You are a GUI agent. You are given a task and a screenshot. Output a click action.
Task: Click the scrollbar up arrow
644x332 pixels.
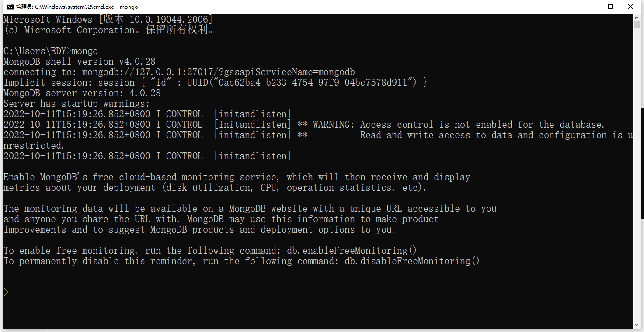click(637, 18)
